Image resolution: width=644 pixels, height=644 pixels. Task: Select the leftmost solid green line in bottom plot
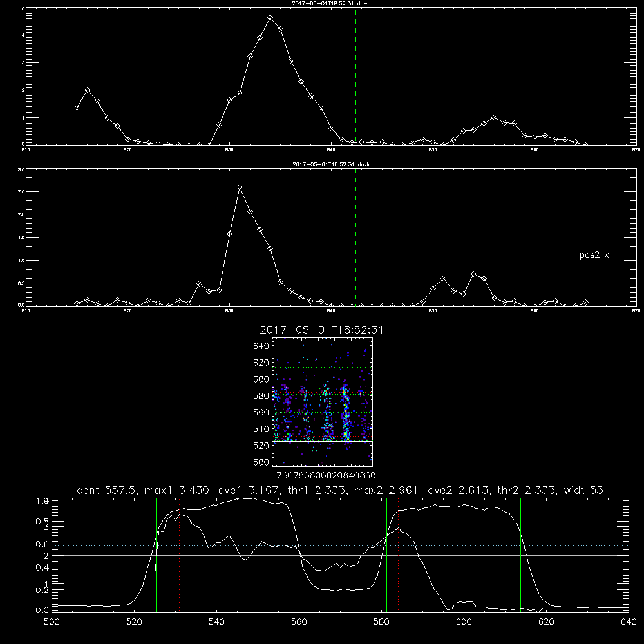[156, 555]
